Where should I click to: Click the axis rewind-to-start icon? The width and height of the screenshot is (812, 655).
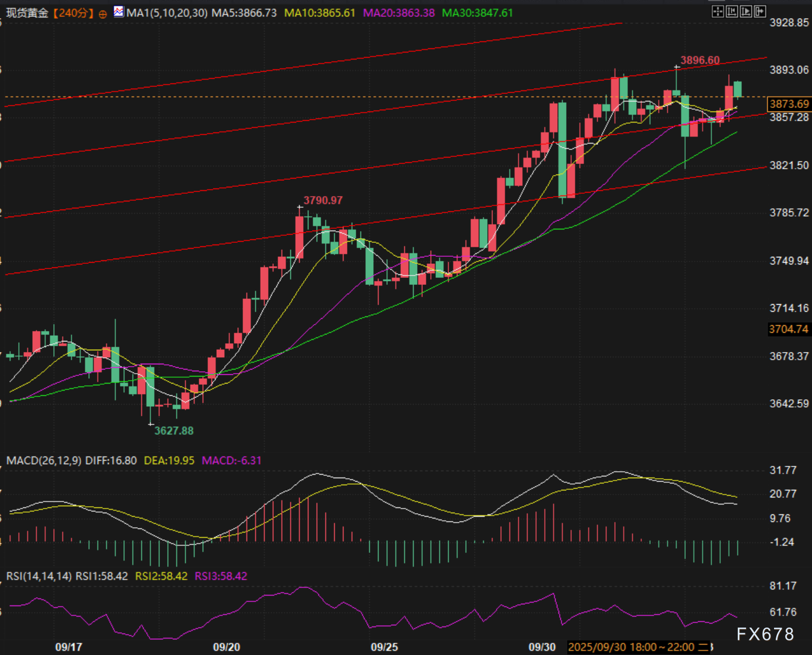coord(732,11)
